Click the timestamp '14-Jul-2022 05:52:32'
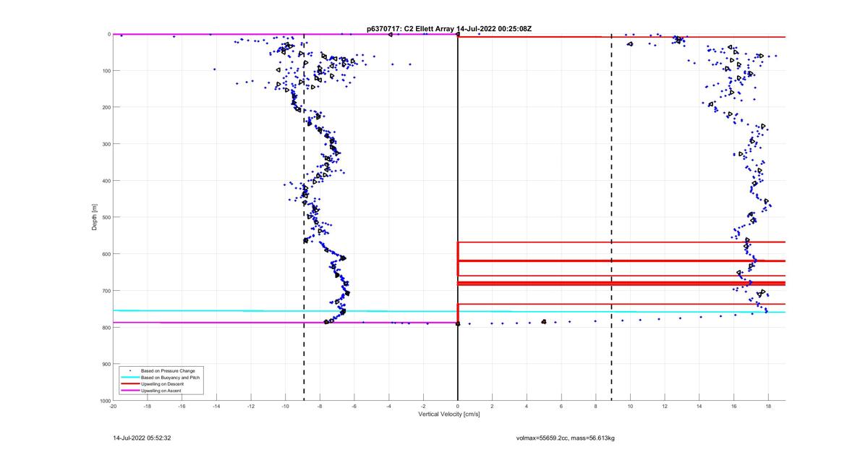868x450 pixels. [142, 438]
